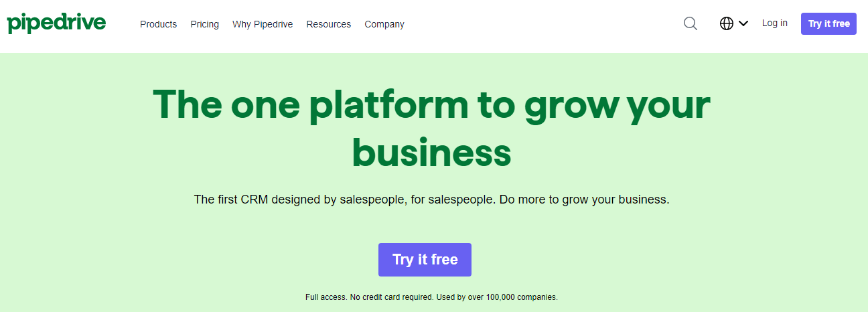Viewport: 868px width, 312px height.
Task: Open the Company menu
Action: click(384, 24)
